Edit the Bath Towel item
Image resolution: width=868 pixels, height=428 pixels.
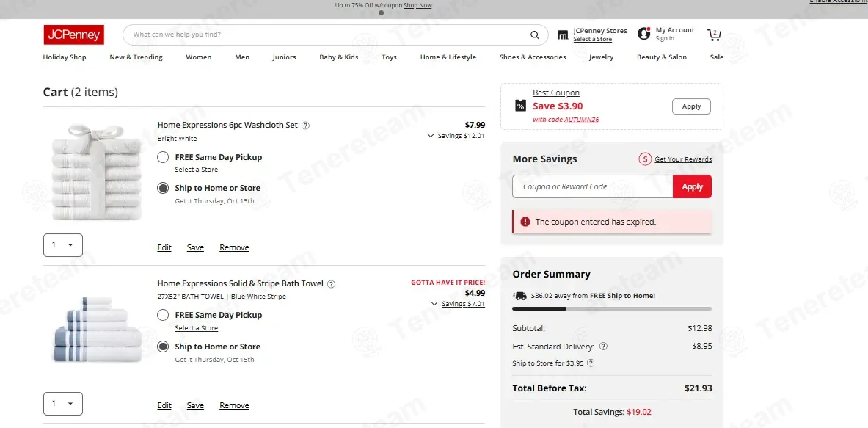(164, 405)
